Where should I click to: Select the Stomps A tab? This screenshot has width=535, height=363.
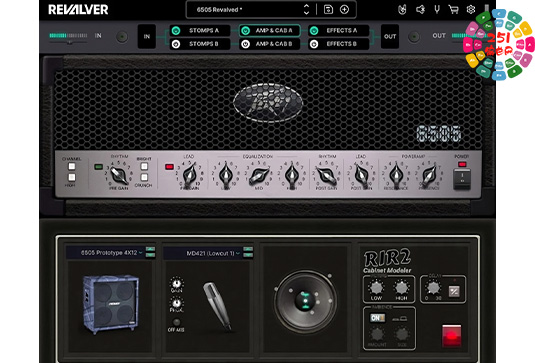[200, 31]
